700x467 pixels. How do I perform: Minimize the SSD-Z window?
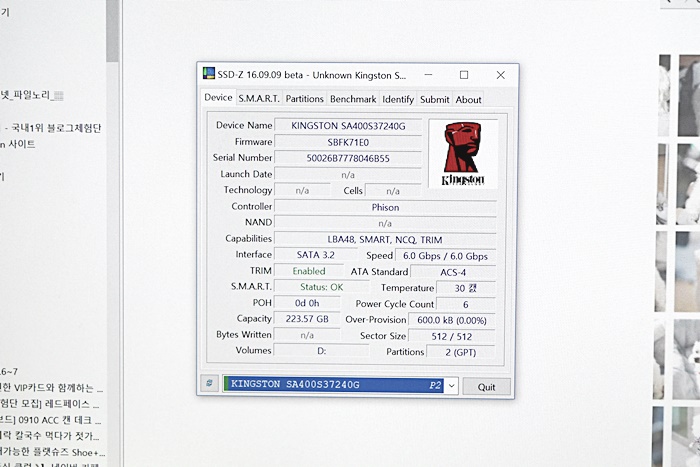point(428,75)
